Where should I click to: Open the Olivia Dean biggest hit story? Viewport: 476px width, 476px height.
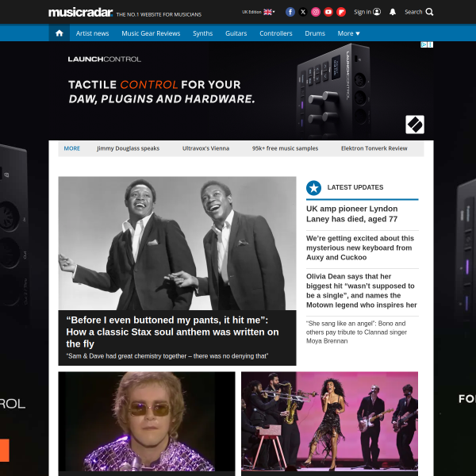(x=361, y=290)
